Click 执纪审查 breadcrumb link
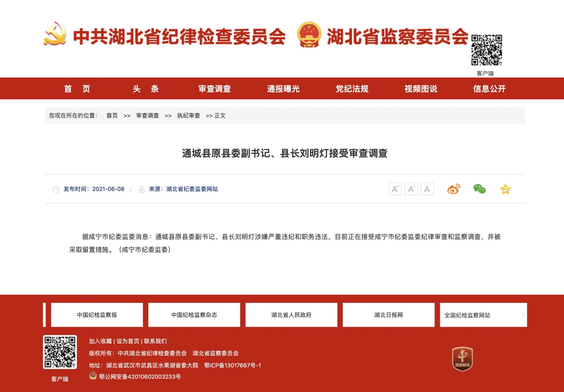Screen dimensions: 564x392 188,115
